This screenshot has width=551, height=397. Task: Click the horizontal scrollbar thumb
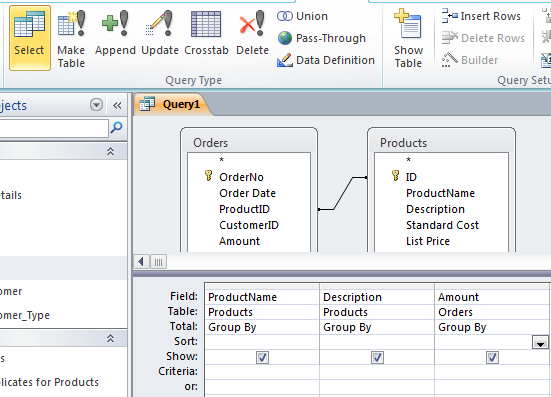coord(158,262)
